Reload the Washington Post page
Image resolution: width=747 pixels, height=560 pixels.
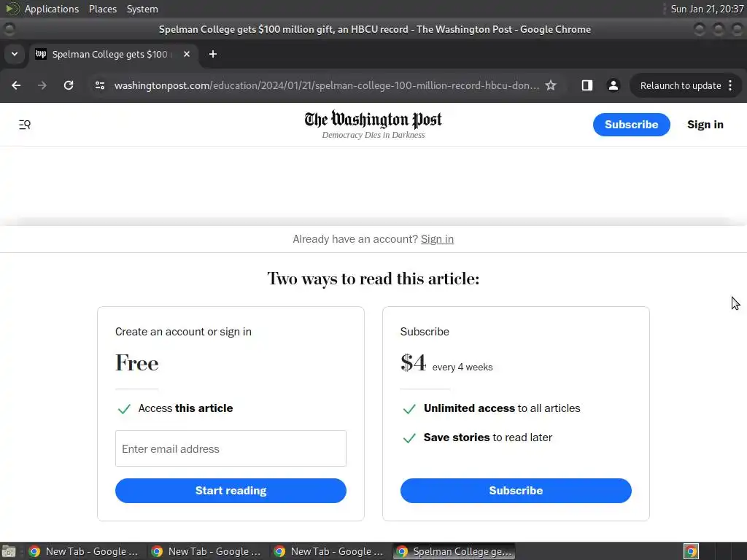pos(69,85)
